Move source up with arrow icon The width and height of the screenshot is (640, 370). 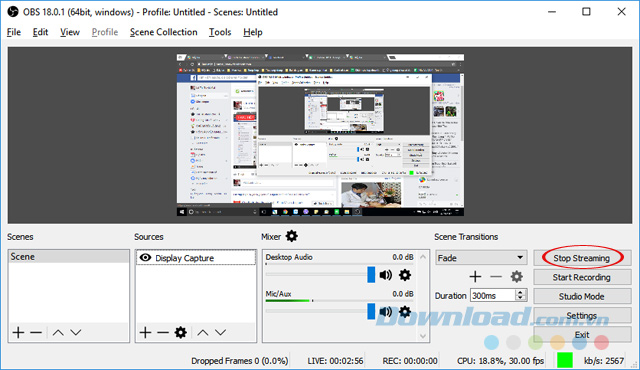(203, 332)
